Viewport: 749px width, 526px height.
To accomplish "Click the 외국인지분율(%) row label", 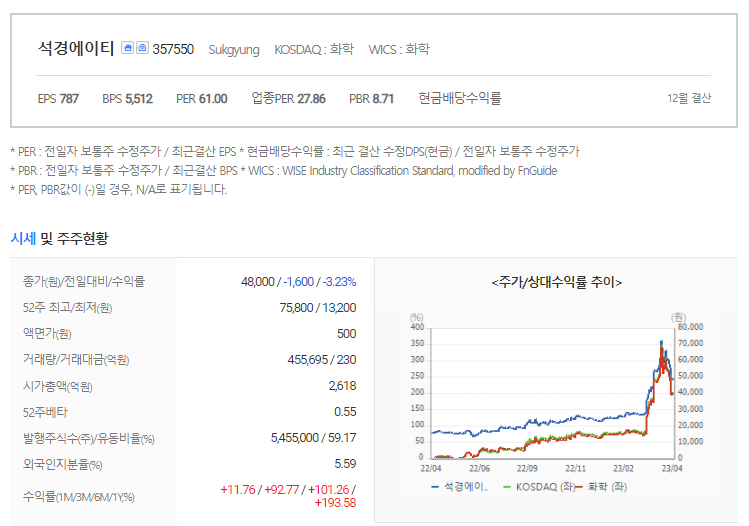I will (63, 464).
